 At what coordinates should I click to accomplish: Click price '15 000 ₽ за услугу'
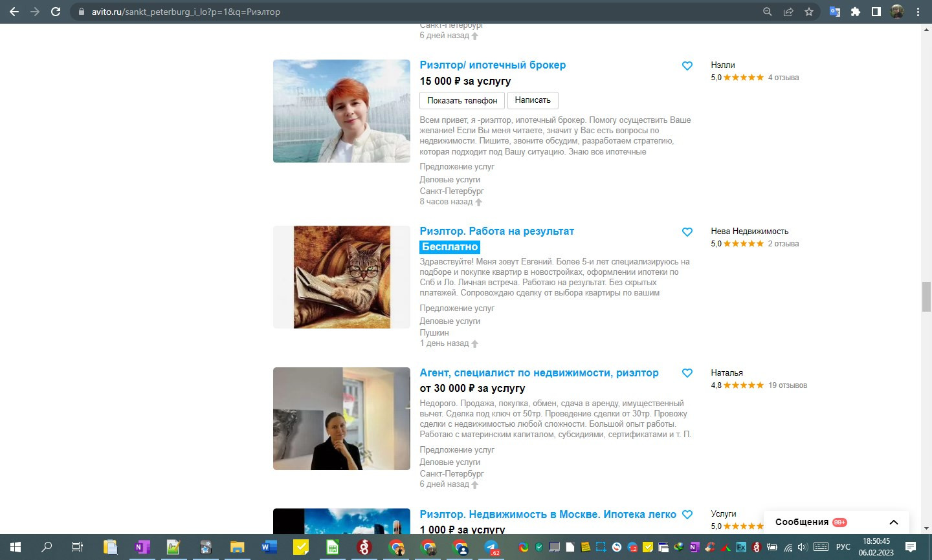point(465,81)
